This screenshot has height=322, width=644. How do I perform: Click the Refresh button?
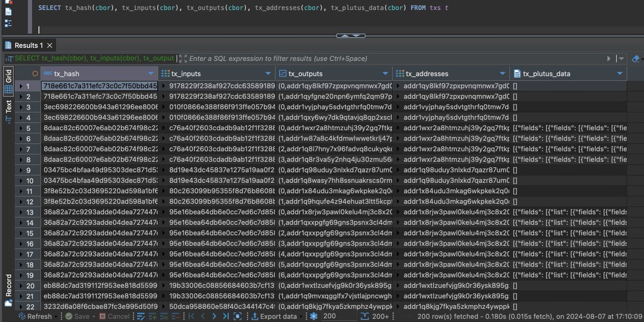[35, 317]
